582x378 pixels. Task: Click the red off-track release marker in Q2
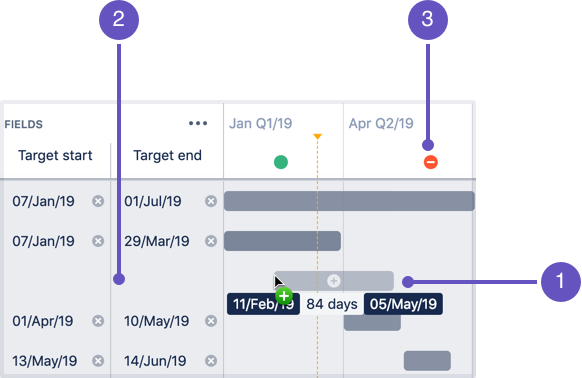pos(431,162)
